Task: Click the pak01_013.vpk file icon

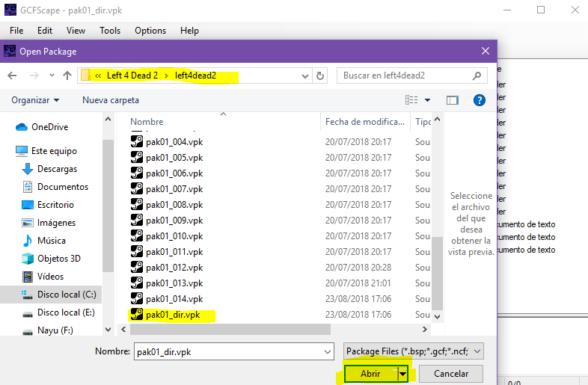Action: [137, 283]
